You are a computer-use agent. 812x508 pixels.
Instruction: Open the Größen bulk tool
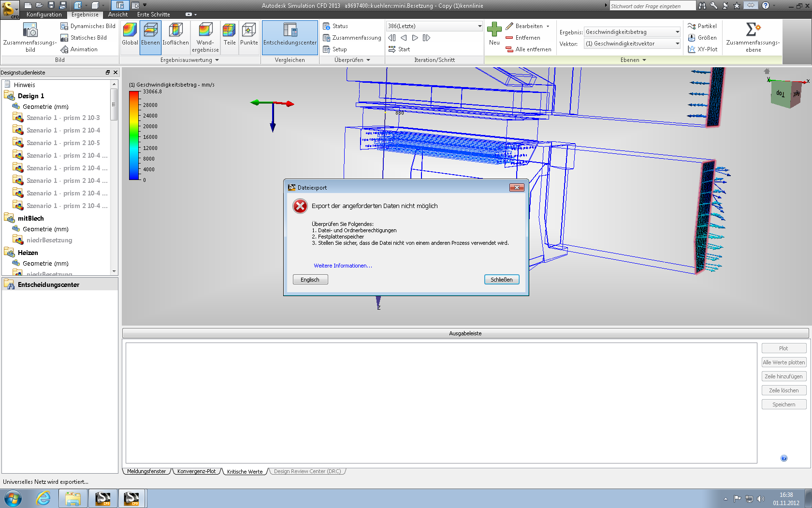click(x=702, y=38)
